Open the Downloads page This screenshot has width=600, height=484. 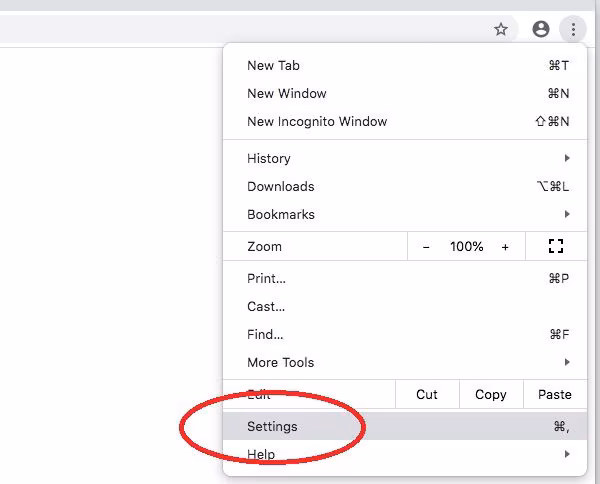(x=281, y=186)
